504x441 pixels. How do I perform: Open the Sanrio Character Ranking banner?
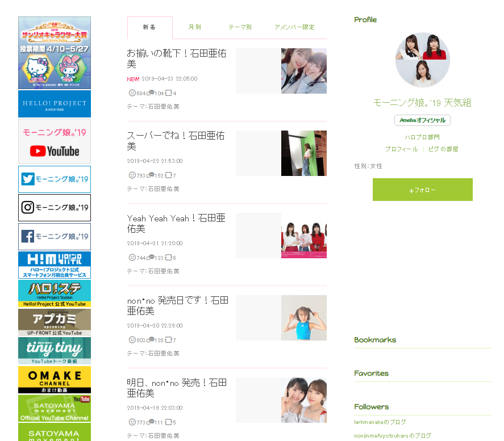coord(55,53)
